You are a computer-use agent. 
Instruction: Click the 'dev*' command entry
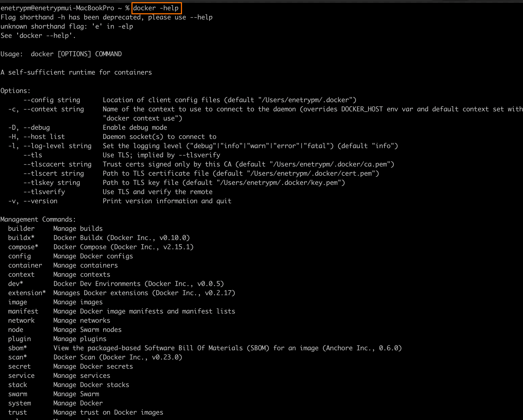pos(15,284)
